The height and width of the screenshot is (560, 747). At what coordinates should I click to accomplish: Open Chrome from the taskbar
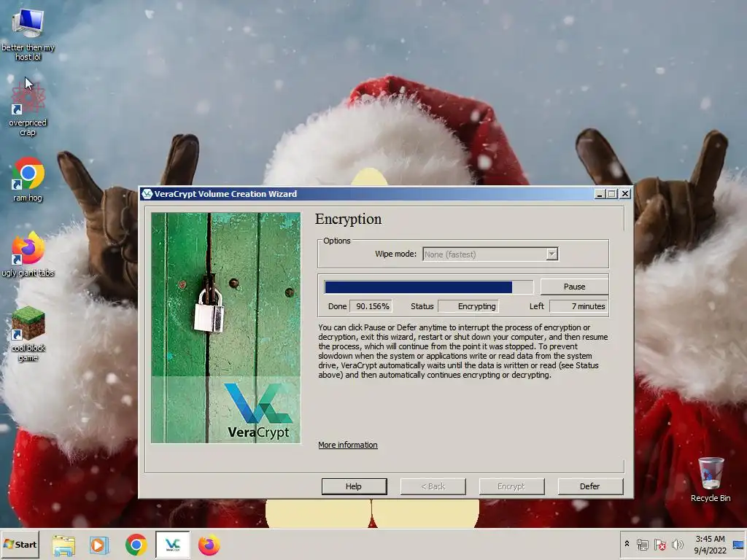point(136,545)
